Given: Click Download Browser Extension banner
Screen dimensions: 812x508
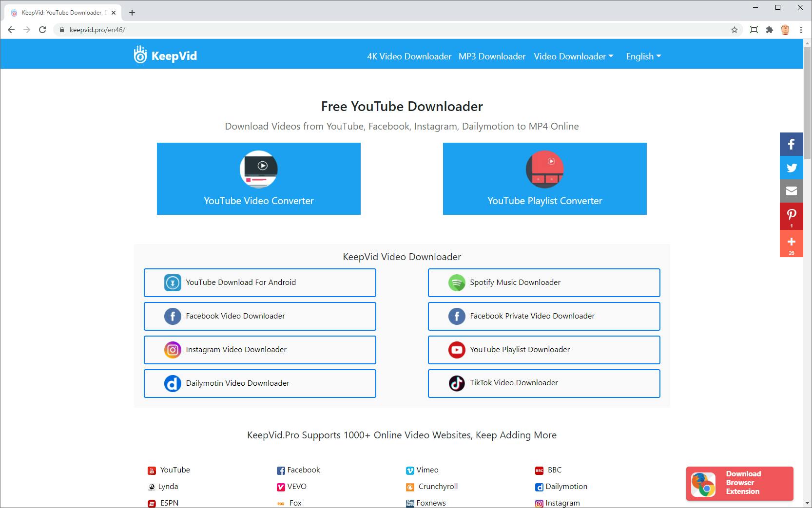Looking at the screenshot, I should (740, 484).
